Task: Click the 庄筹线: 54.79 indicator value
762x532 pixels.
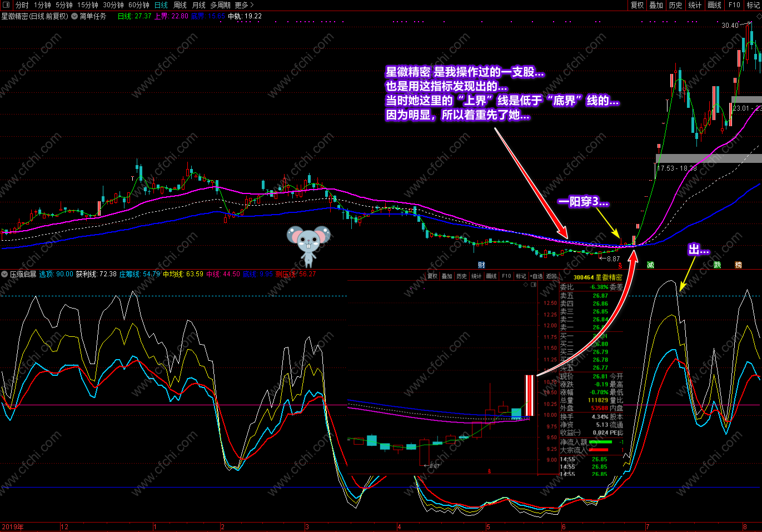Action: point(140,274)
